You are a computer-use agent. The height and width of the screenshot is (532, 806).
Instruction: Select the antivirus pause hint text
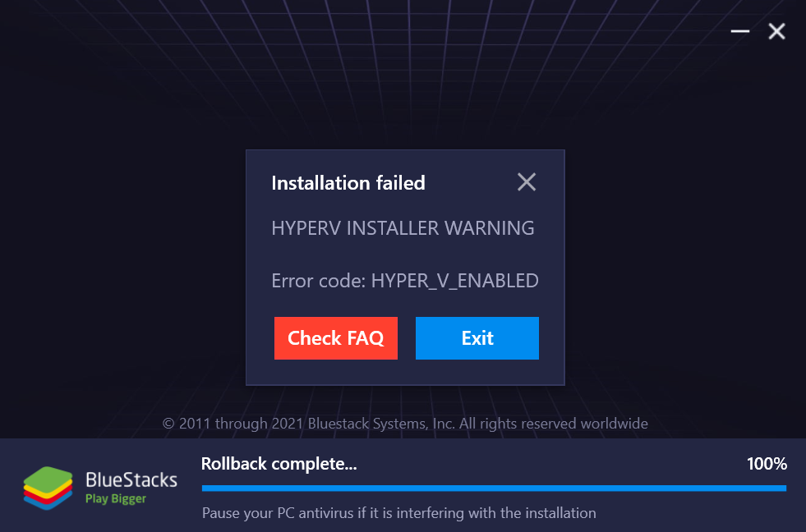coord(398,513)
